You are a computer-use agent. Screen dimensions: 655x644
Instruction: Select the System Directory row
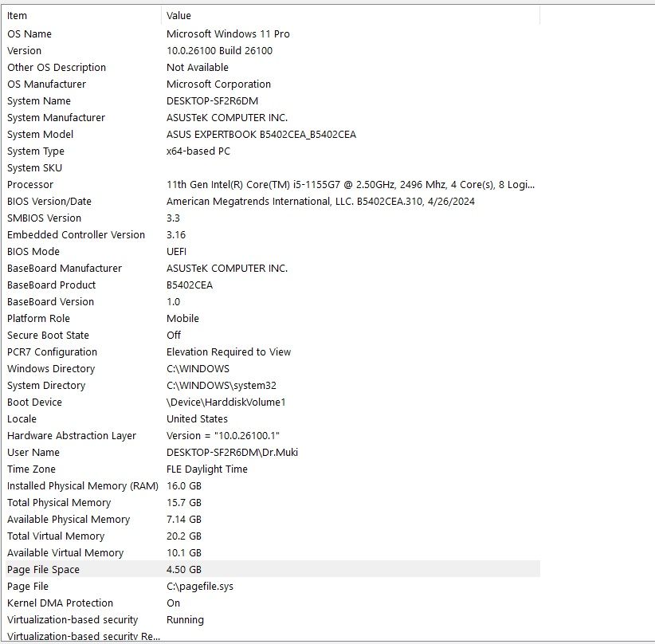point(273,385)
